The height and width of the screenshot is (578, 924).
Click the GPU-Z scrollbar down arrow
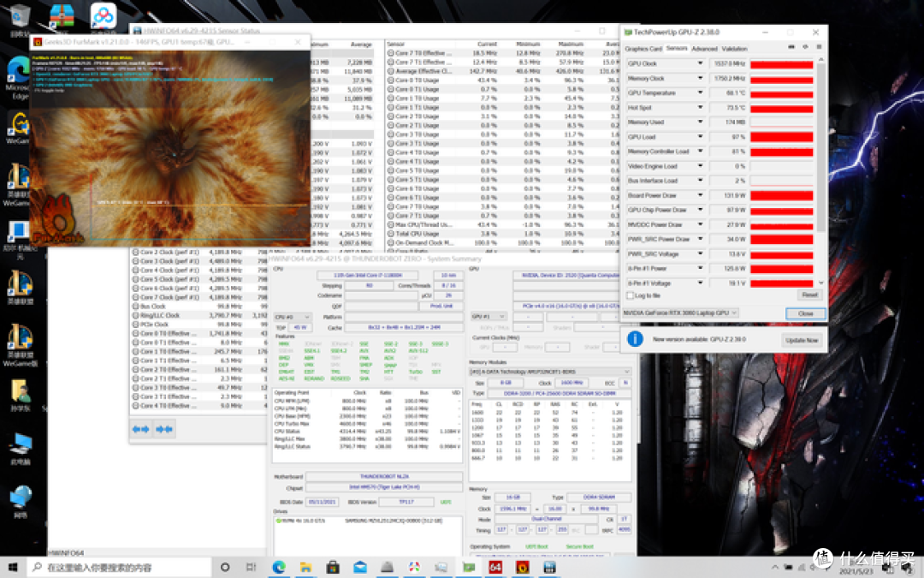pos(820,283)
